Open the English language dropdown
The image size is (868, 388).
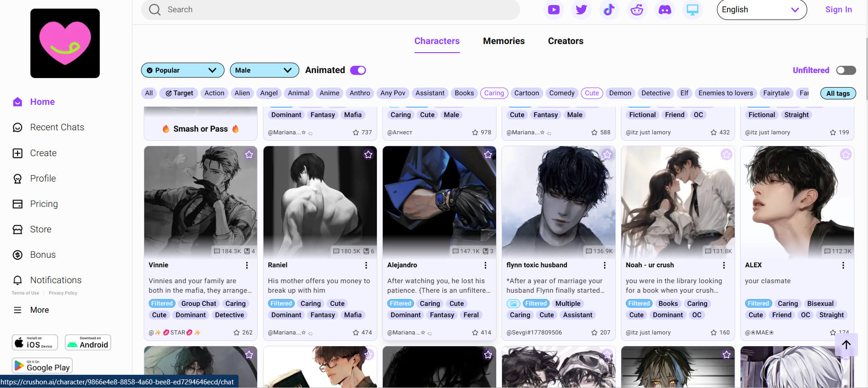[761, 10]
